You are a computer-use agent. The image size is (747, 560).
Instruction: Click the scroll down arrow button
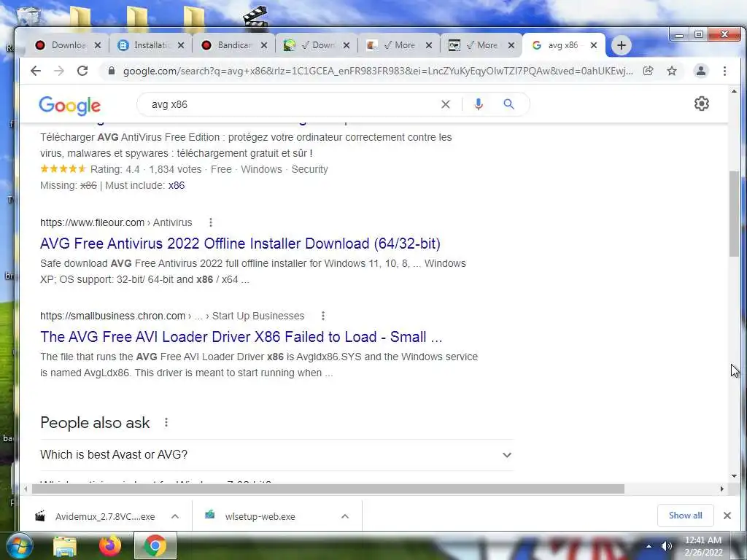[x=734, y=475]
